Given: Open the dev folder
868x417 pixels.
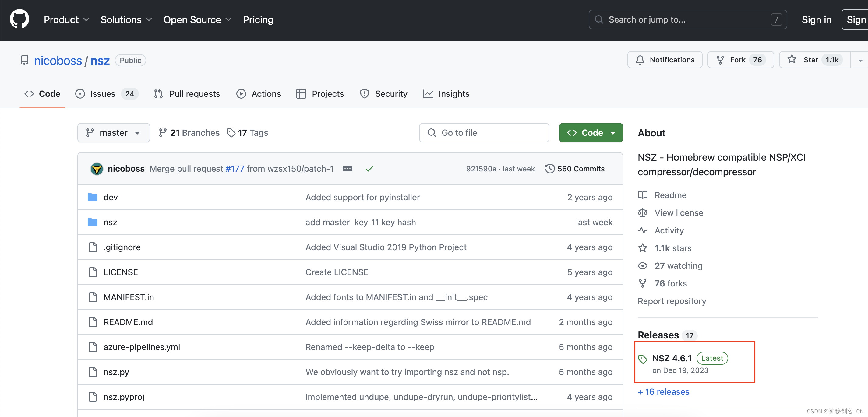Looking at the screenshot, I should click(111, 197).
